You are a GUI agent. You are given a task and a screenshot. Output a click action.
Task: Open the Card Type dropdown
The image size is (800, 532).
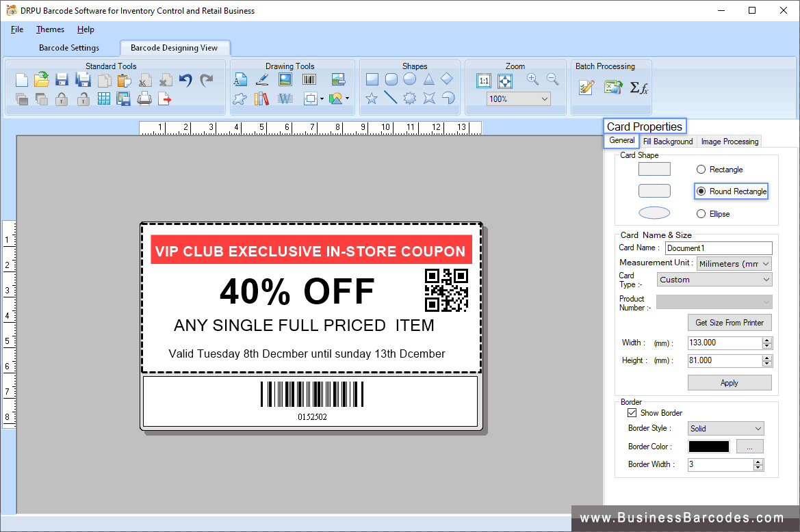click(x=766, y=279)
